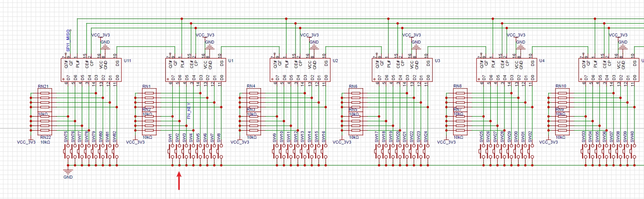Click the RN1 resistor network label
The image size is (644, 199).
click(x=146, y=86)
